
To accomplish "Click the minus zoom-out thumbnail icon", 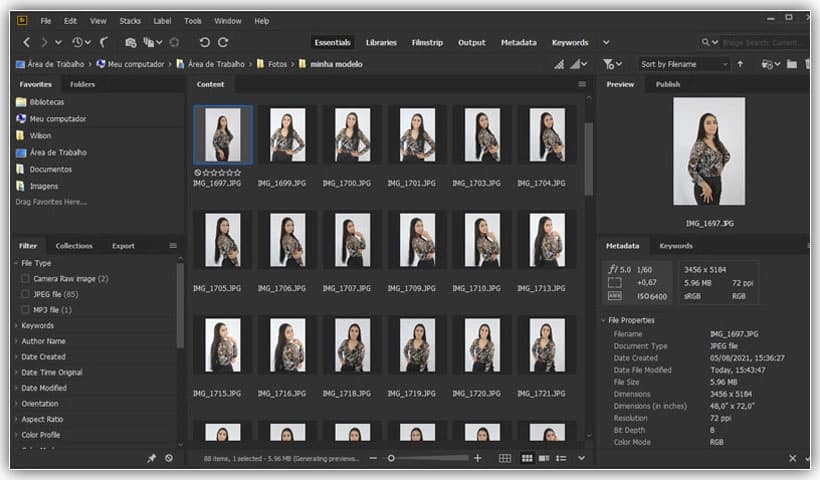I will (373, 458).
